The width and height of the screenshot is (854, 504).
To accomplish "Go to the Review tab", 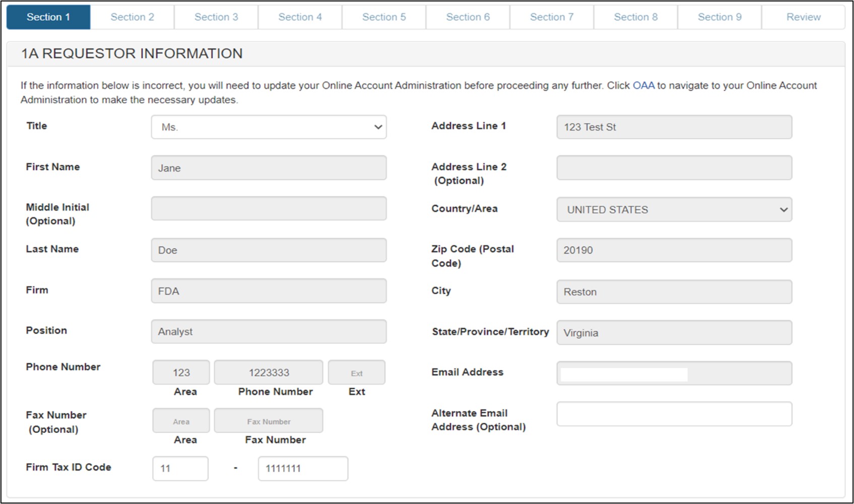I will coord(803,17).
